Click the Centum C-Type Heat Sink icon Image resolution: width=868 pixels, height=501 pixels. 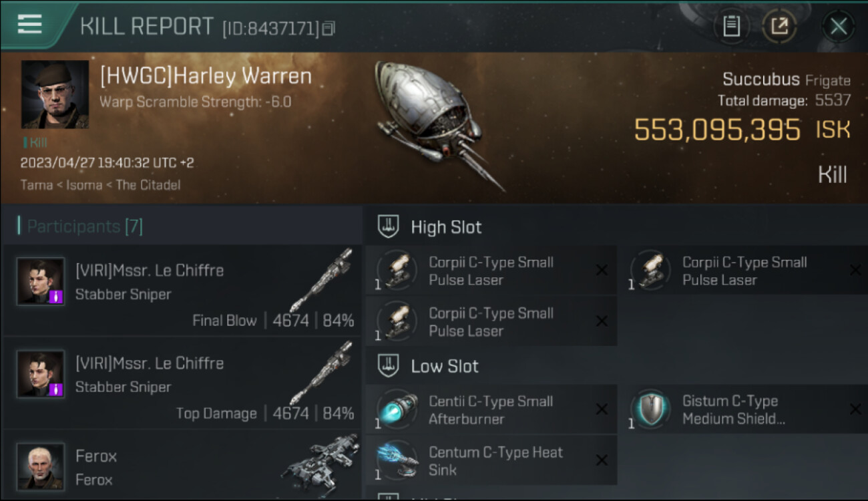click(x=397, y=460)
